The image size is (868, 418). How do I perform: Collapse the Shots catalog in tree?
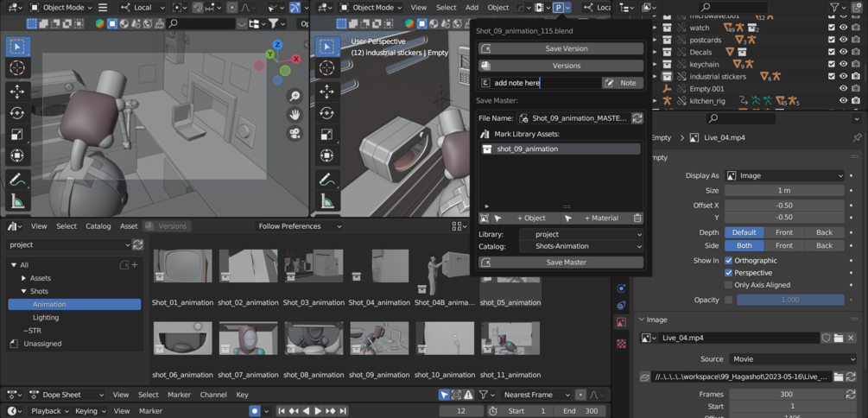(x=24, y=291)
